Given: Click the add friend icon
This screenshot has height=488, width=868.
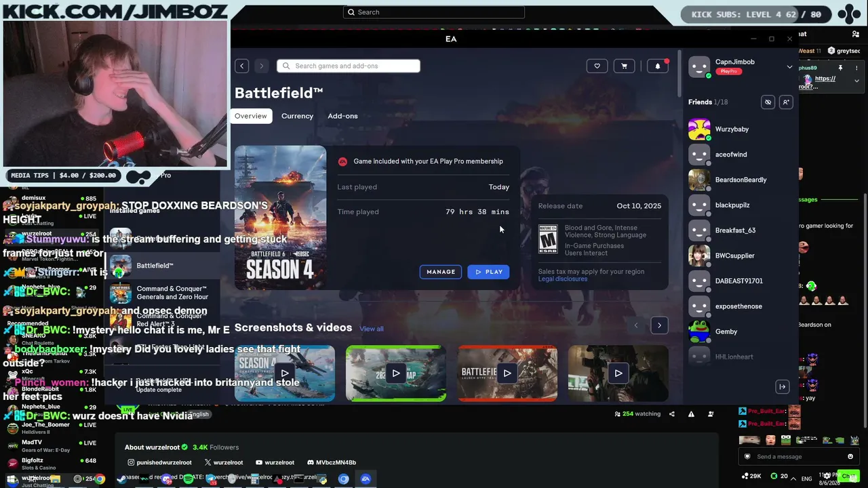Looking at the screenshot, I should pyautogui.click(x=786, y=102).
